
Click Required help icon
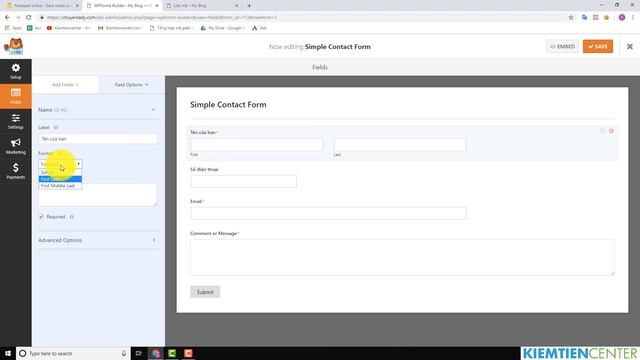71,217
